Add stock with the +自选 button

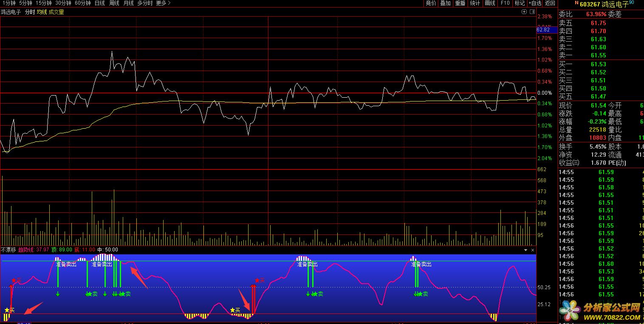[x=534, y=3]
